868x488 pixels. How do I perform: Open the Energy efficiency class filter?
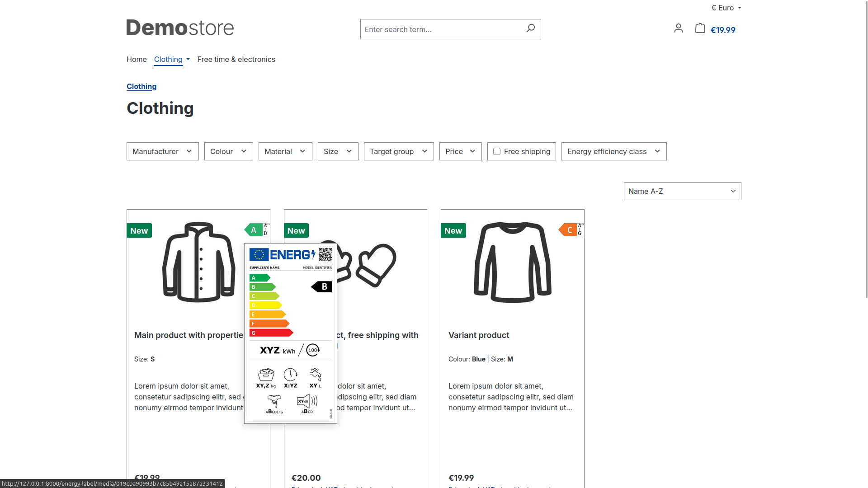point(613,151)
